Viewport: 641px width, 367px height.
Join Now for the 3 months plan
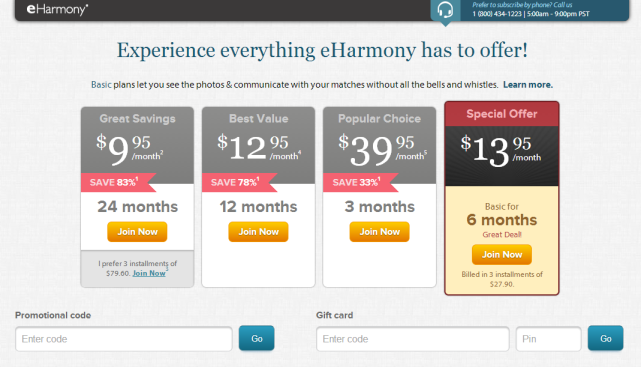click(x=379, y=232)
